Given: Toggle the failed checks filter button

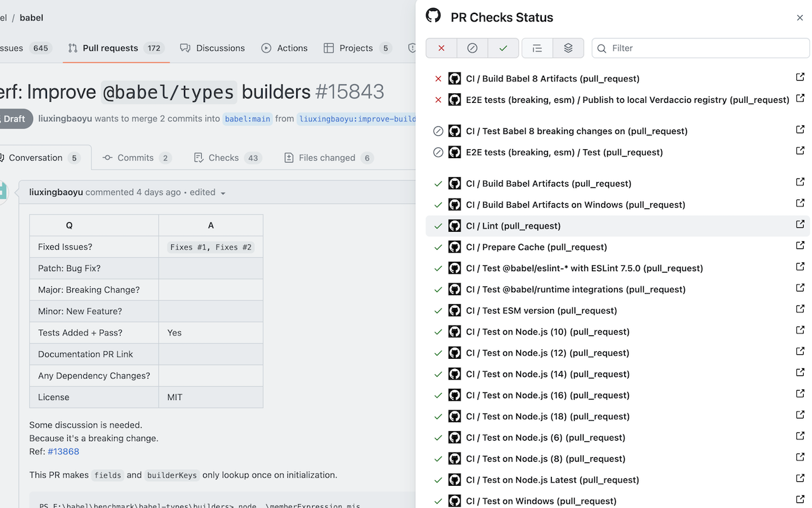Looking at the screenshot, I should point(442,48).
